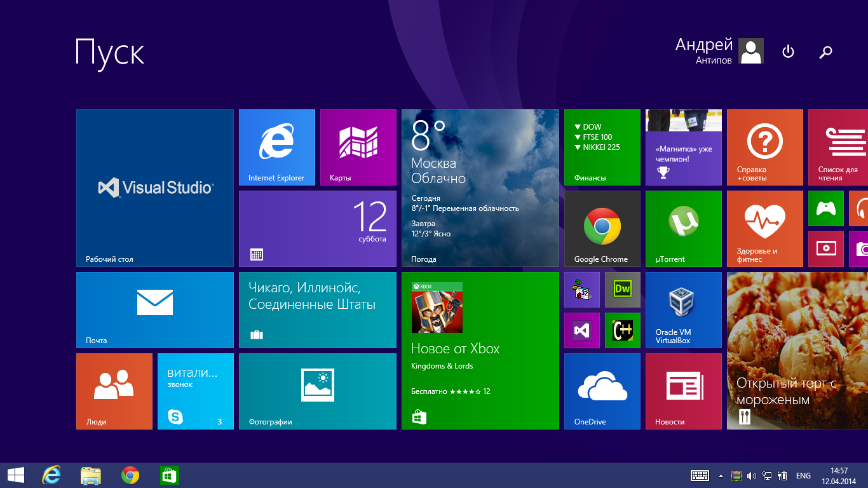Open the Карты maps tile
Image resolution: width=868 pixels, height=488 pixels.
[x=358, y=147]
